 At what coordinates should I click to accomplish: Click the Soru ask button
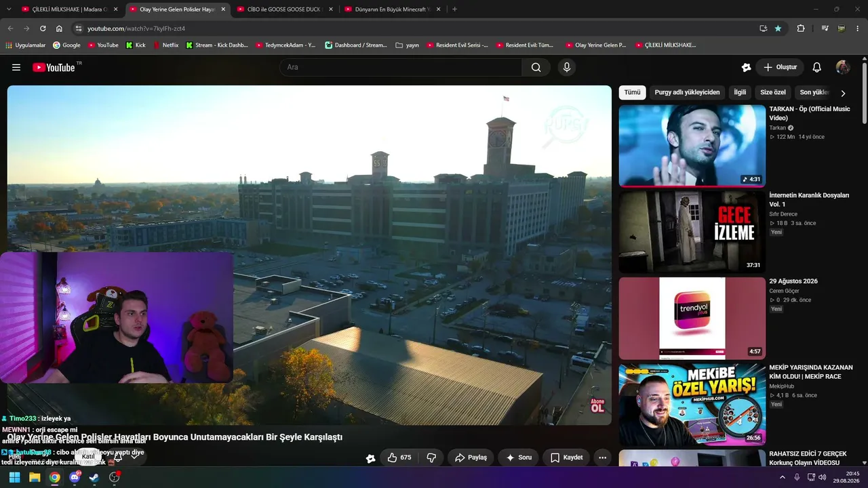[x=518, y=457]
